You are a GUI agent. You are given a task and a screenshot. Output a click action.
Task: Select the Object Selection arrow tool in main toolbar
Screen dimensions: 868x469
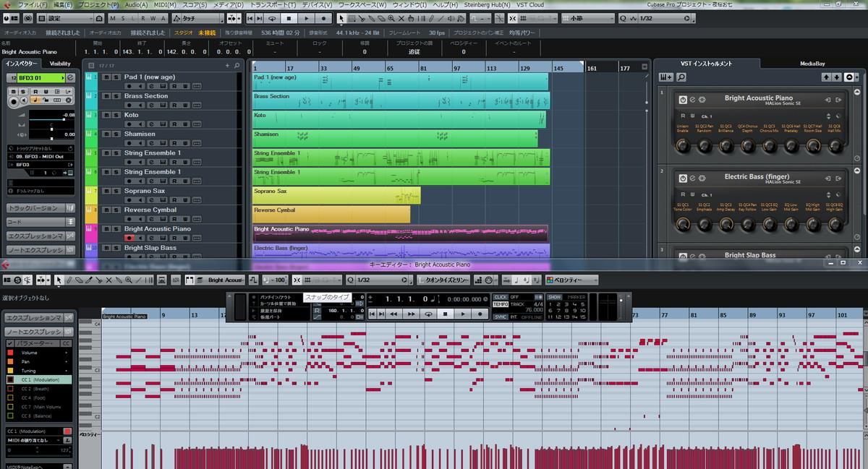pos(341,17)
